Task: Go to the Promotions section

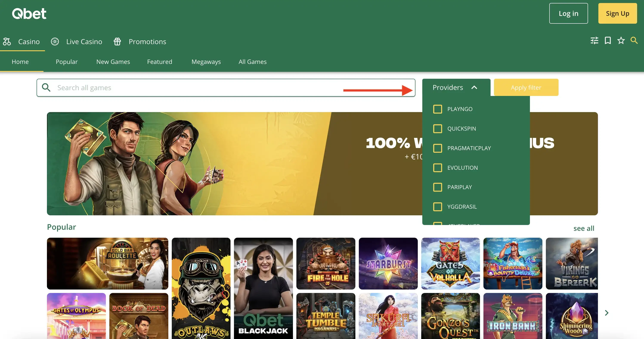Action: tap(140, 42)
